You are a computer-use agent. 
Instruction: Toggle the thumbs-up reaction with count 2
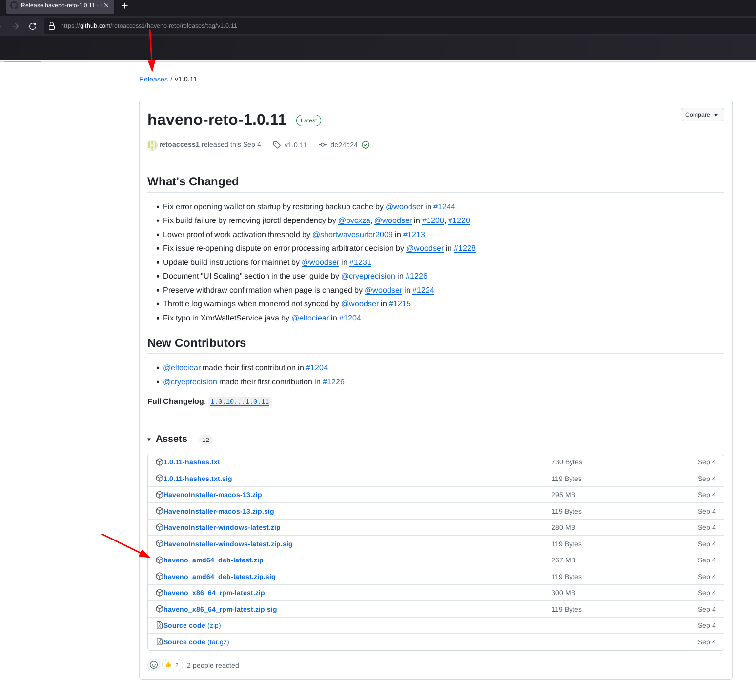pos(172,665)
